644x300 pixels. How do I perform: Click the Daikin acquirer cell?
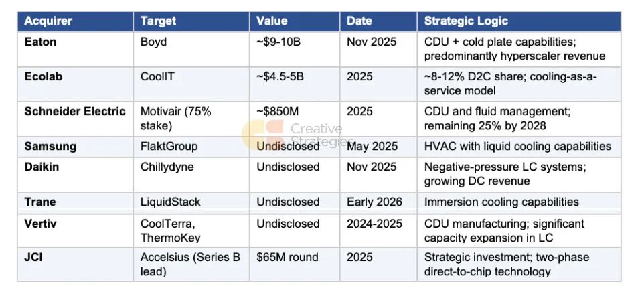42,167
